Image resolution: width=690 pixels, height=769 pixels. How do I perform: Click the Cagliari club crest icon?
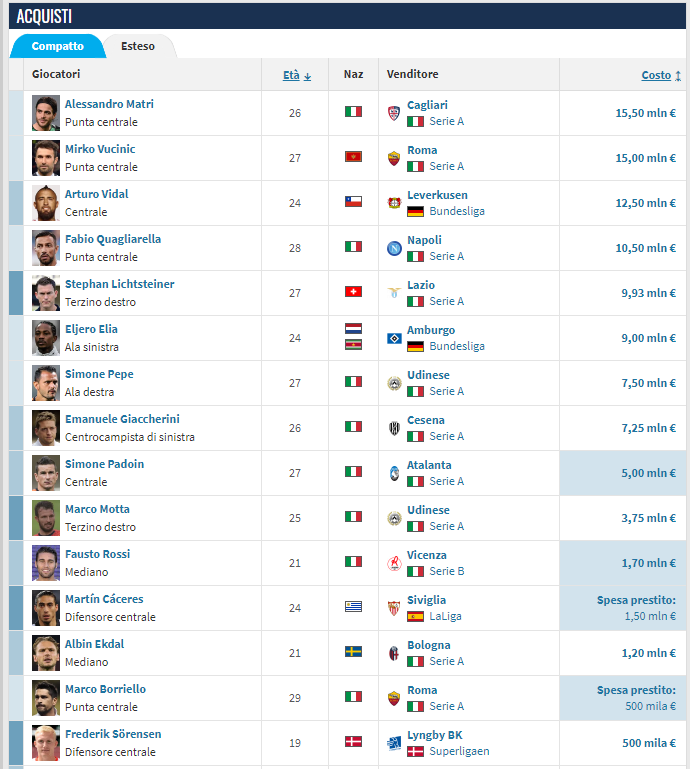(394, 113)
